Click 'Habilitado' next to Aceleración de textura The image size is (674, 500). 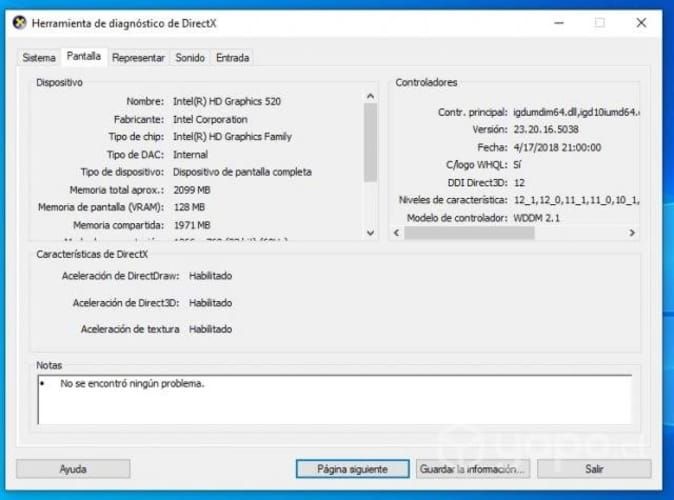pyautogui.click(x=210, y=329)
